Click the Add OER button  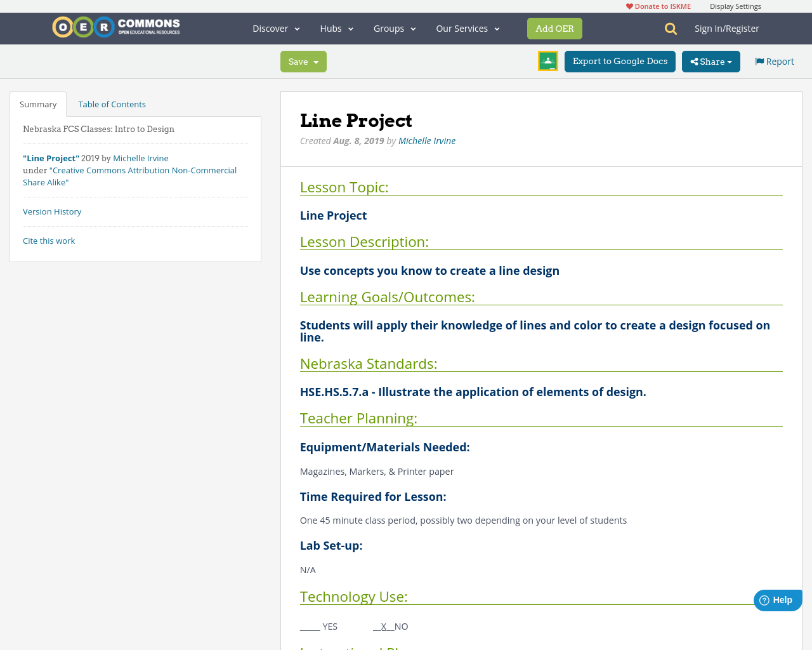(x=554, y=28)
